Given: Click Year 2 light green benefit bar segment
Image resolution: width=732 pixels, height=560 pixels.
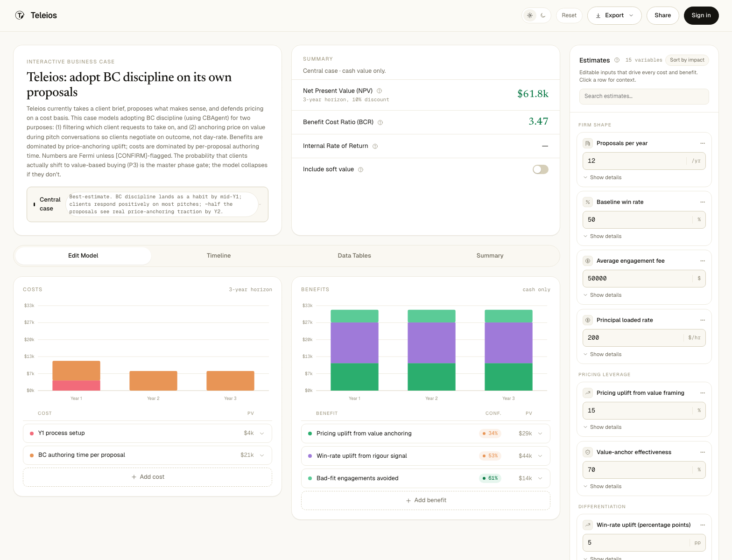Looking at the screenshot, I should pyautogui.click(x=431, y=316).
